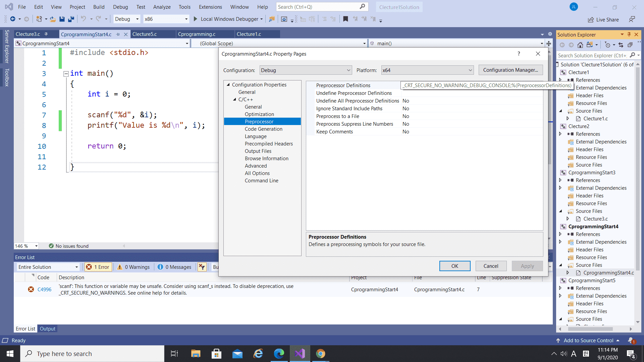Pin the Solution Explorer panel
The height and width of the screenshot is (362, 644).
[x=629, y=35]
